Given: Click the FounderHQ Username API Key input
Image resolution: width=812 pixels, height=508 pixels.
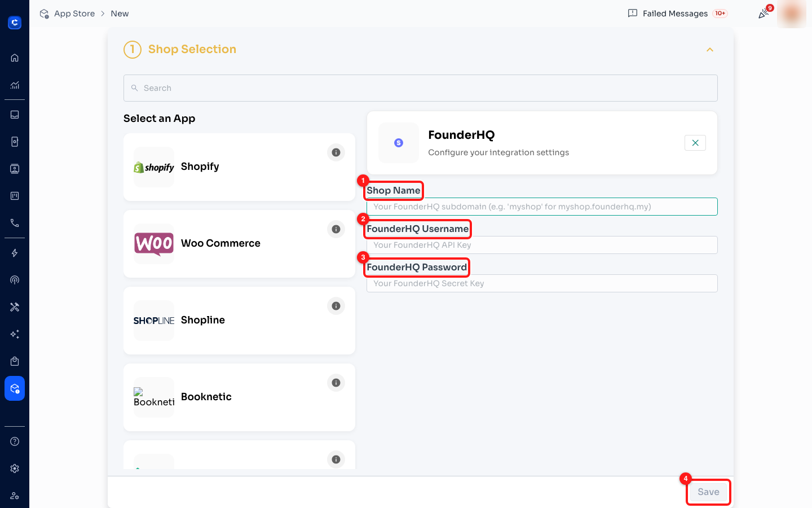Looking at the screenshot, I should tap(542, 245).
